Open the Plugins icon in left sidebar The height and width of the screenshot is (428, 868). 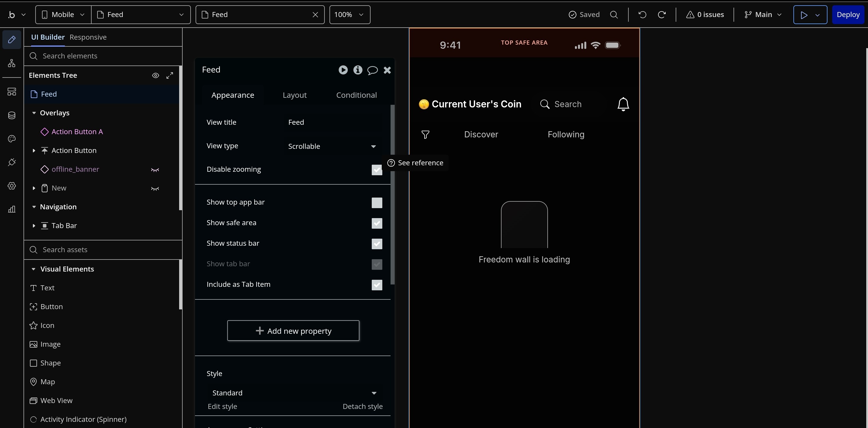(x=12, y=162)
